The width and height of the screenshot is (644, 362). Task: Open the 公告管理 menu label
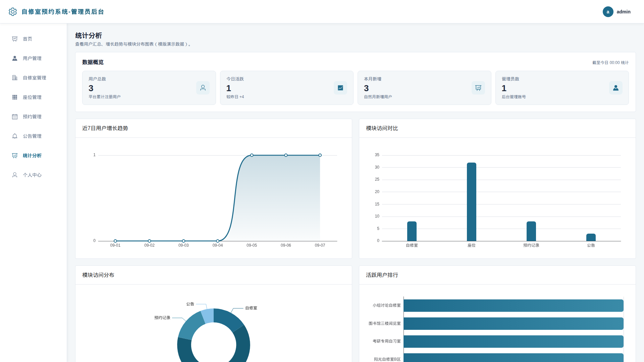pos(32,136)
